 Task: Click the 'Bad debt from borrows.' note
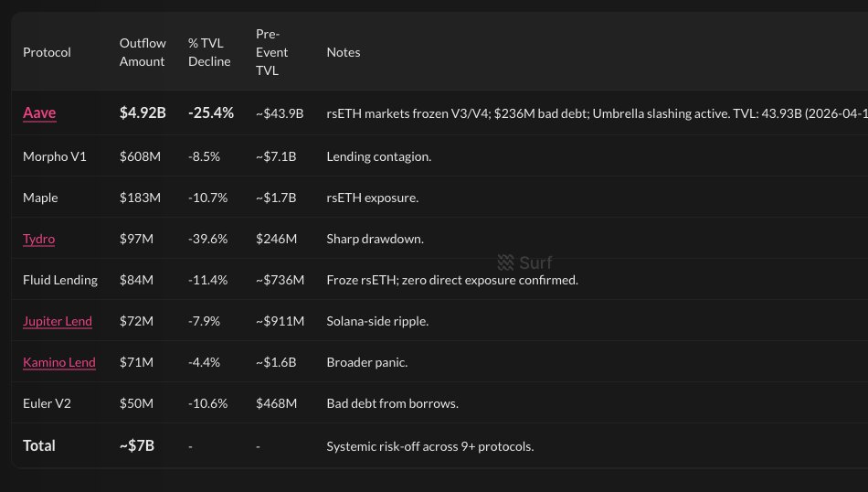(x=392, y=403)
